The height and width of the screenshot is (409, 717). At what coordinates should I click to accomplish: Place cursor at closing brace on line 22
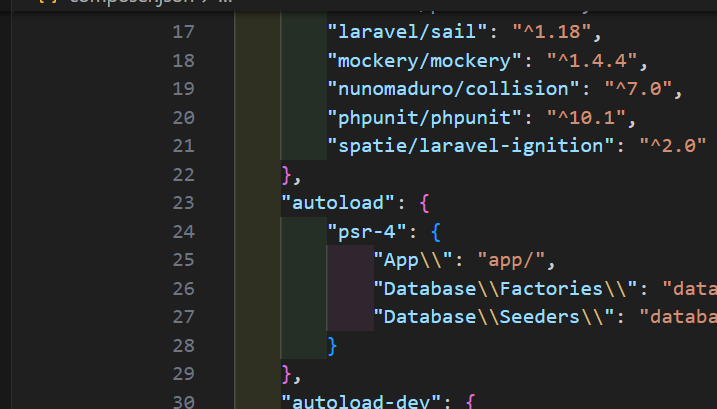(286, 175)
